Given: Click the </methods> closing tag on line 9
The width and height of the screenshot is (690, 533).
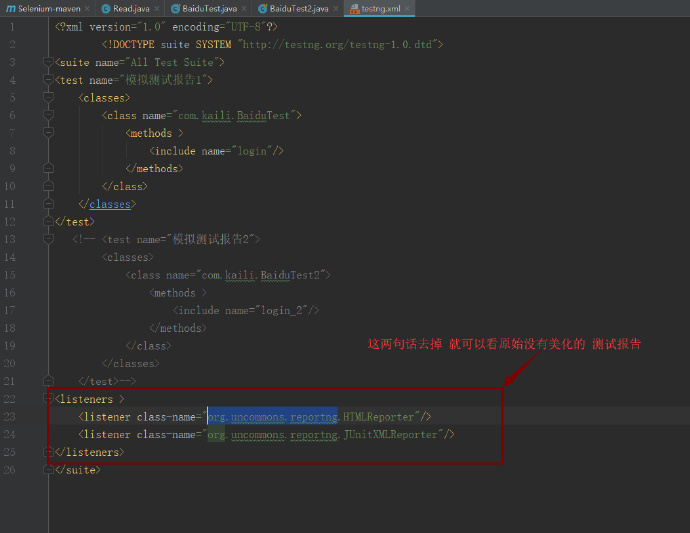Looking at the screenshot, I should coord(154,169).
